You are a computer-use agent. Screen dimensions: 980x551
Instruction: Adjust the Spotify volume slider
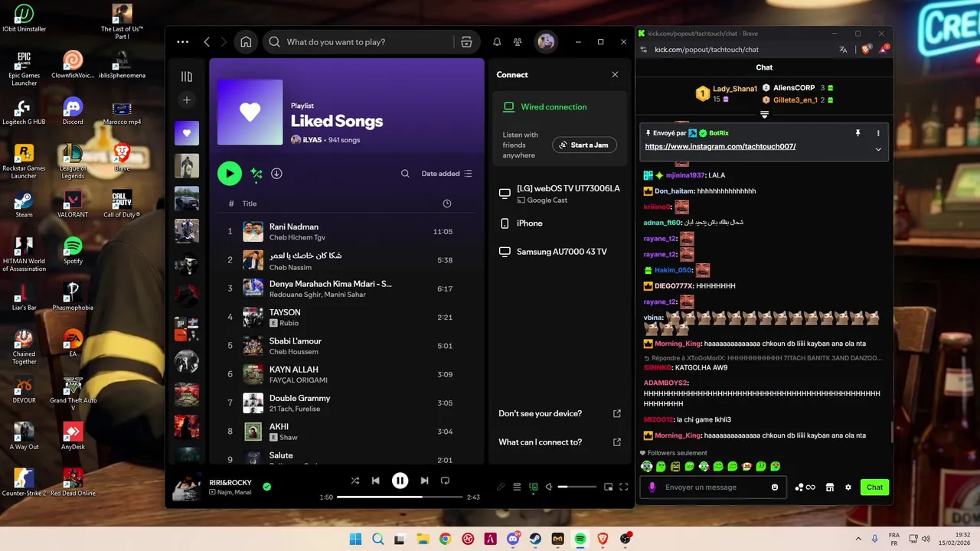(x=577, y=487)
